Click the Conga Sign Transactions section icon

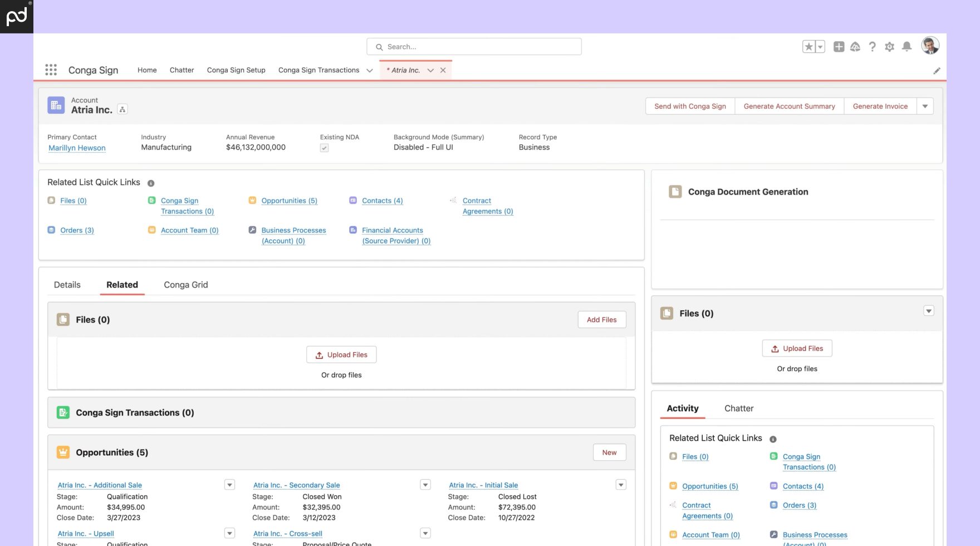63,412
